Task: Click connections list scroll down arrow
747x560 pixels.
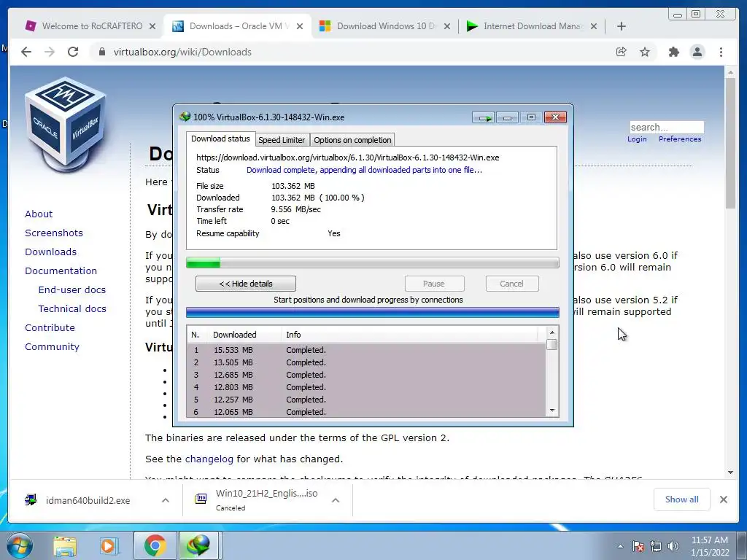Action: [552, 410]
